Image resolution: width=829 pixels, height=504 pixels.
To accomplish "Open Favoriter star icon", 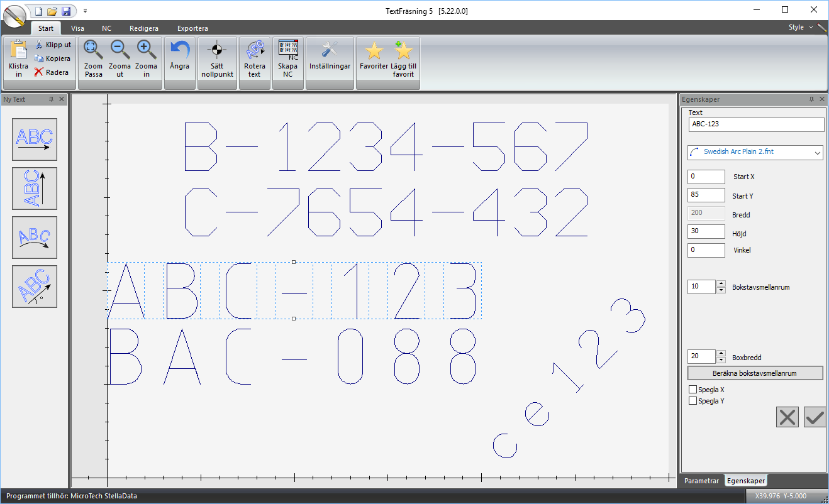I will point(374,50).
